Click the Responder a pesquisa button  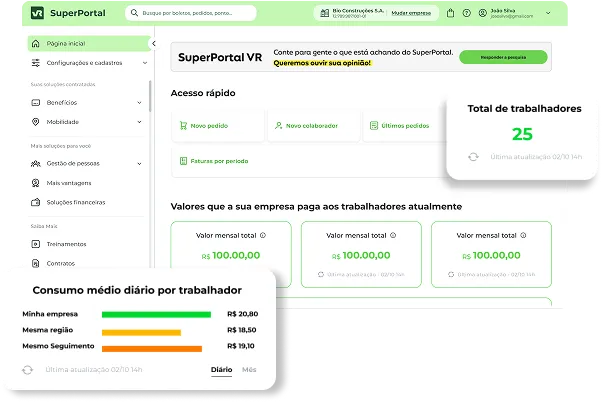pyautogui.click(x=503, y=57)
